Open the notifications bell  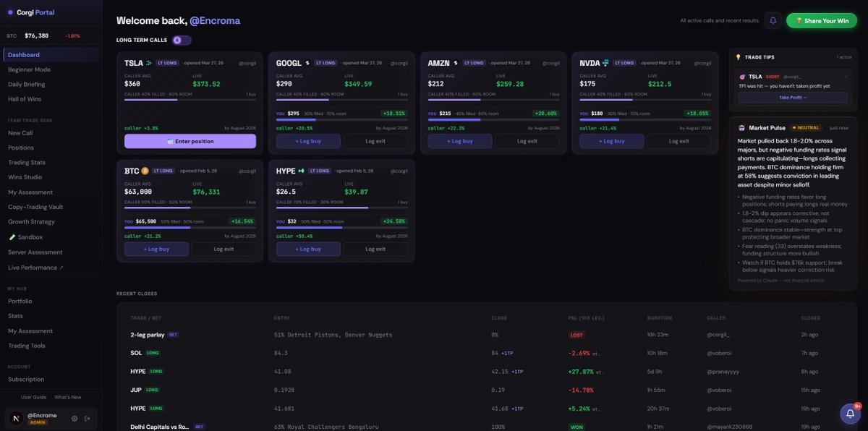pos(773,21)
